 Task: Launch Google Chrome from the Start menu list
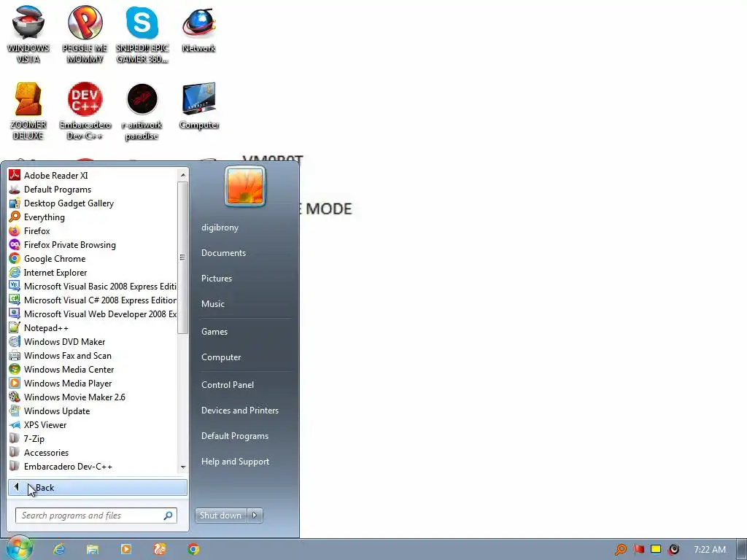click(93, 259)
